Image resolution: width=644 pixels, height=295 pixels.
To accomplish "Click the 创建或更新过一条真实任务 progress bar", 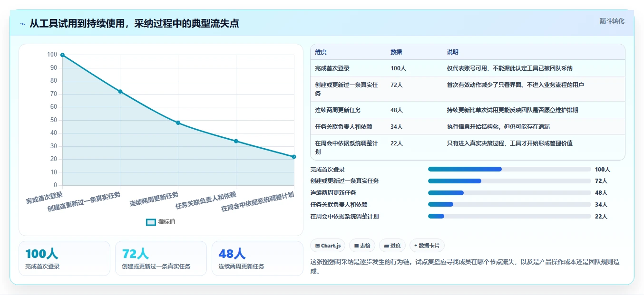I will (509, 181).
